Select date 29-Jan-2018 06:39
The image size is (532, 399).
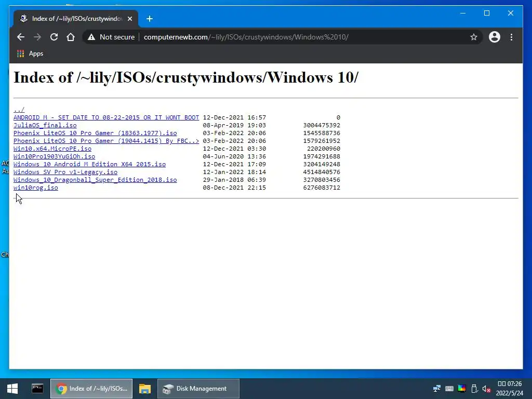point(234,180)
